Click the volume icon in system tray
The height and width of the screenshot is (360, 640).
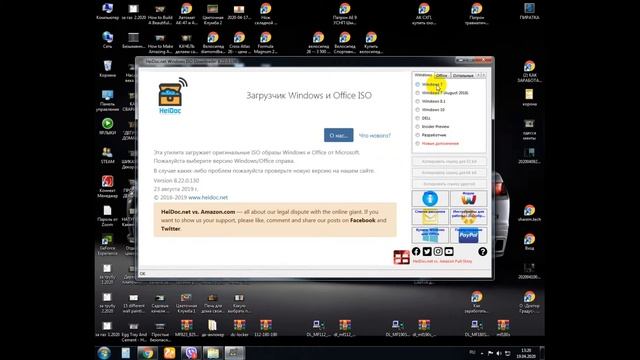[x=499, y=353]
